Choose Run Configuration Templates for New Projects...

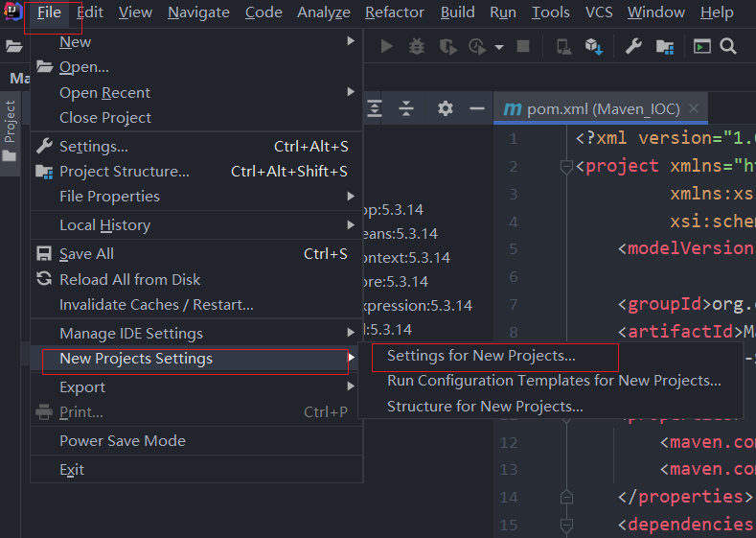550,381
